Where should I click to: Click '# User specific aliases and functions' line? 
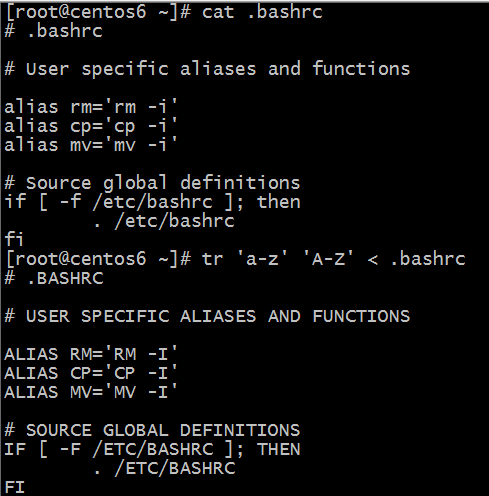[207, 69]
